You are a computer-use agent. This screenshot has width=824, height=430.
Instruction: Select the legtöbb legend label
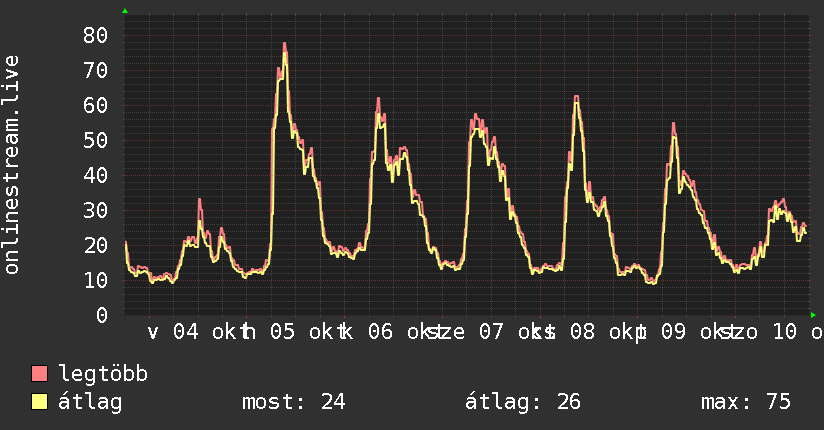point(103,374)
